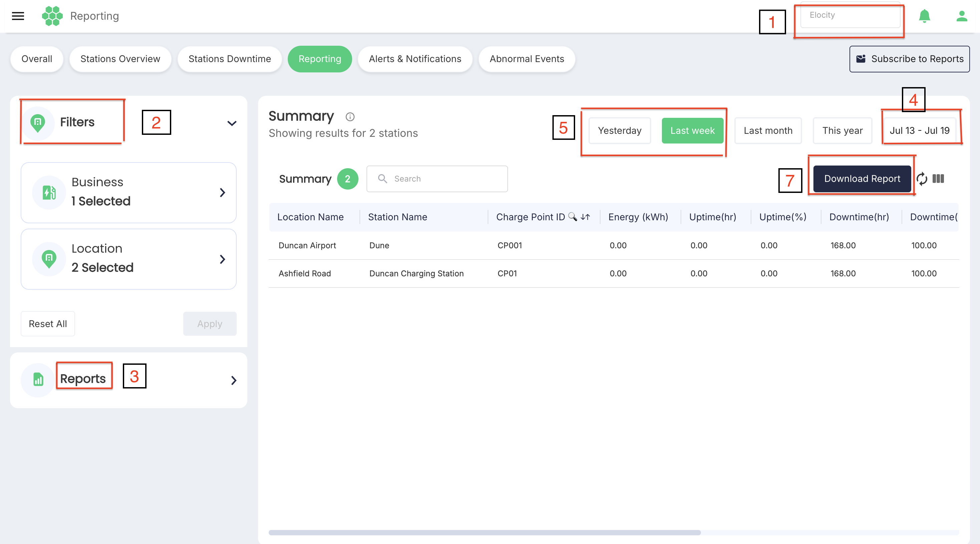This screenshot has width=980, height=544.
Task: Click the CP001 charge point cell
Action: coord(509,245)
